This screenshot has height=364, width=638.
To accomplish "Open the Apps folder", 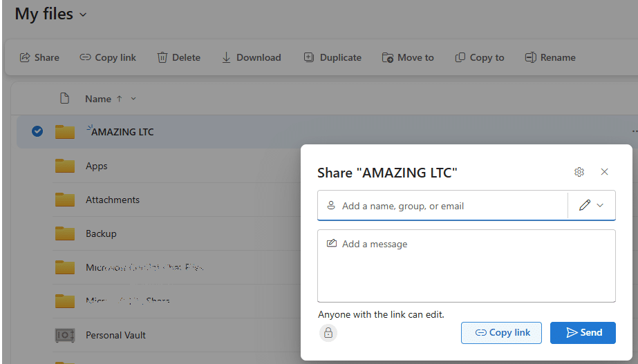I will (97, 166).
